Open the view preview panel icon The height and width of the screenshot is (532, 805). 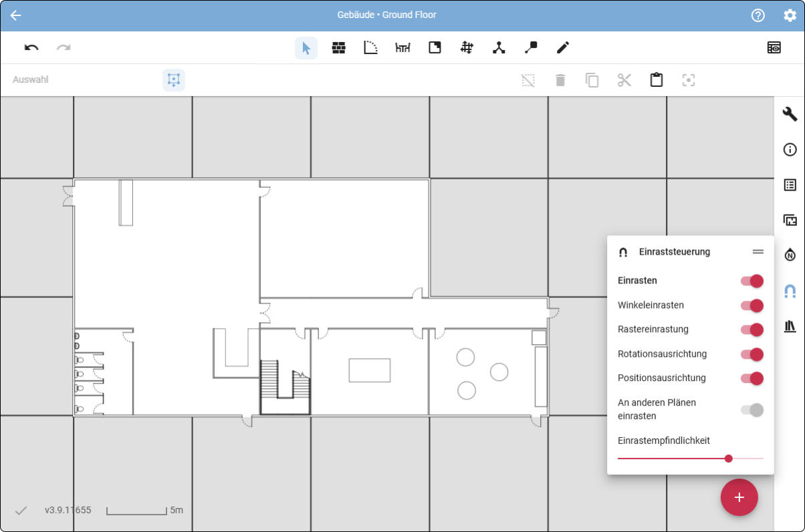point(774,47)
